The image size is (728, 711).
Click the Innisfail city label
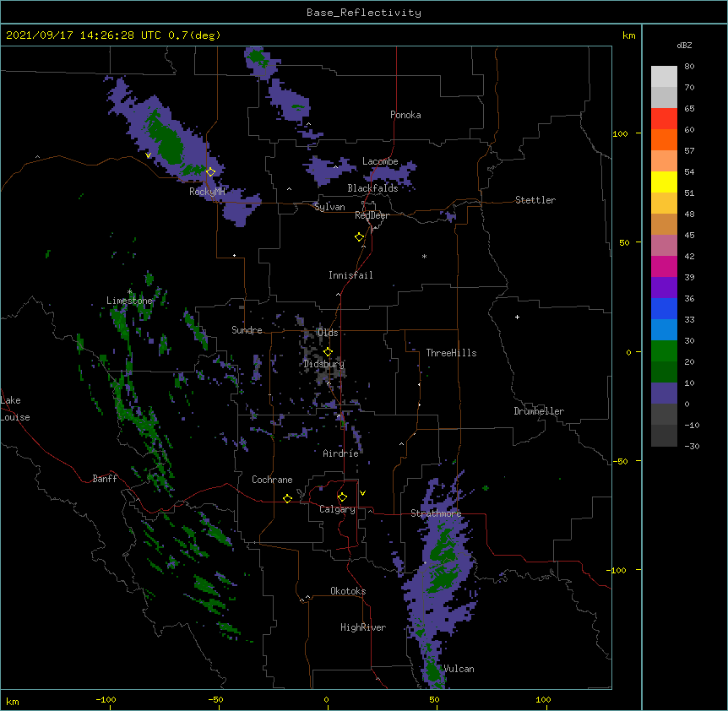point(350,275)
